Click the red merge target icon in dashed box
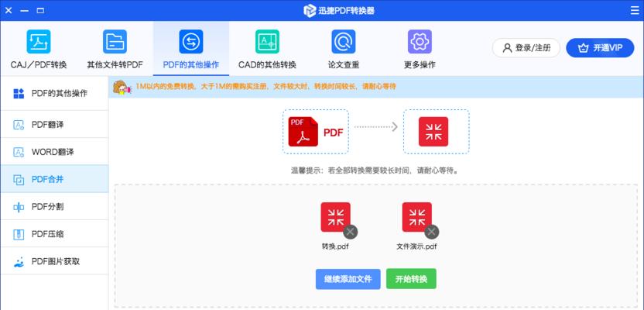Screen dimensions: 644x310 coord(433,132)
